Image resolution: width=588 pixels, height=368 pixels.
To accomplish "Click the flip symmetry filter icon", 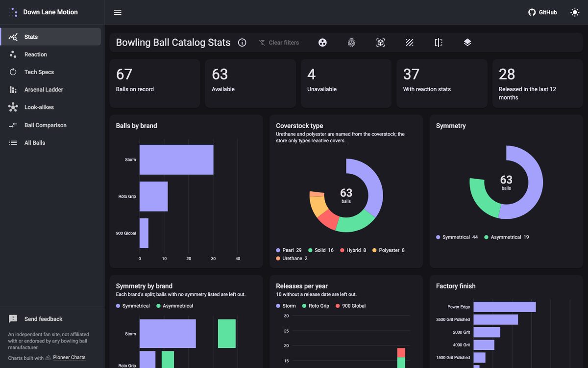I will coord(439,43).
